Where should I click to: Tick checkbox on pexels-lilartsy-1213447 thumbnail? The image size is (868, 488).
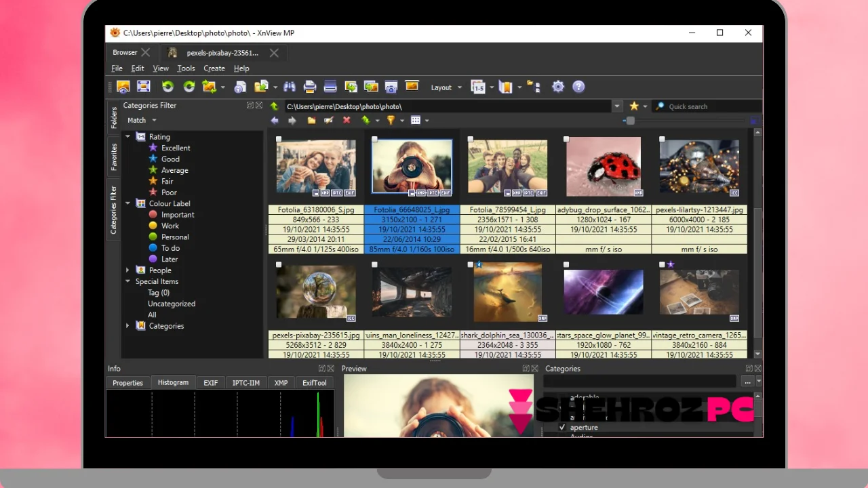pos(662,140)
